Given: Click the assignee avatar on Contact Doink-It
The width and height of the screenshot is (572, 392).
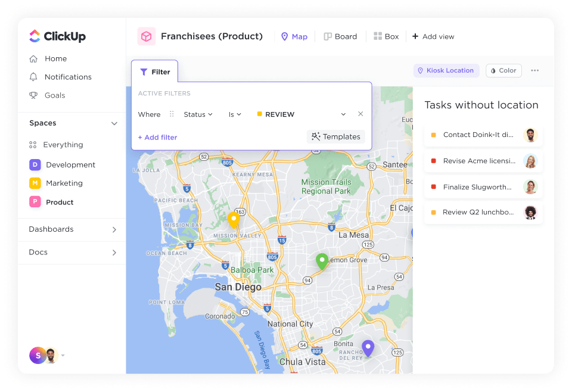Looking at the screenshot, I should 530,135.
